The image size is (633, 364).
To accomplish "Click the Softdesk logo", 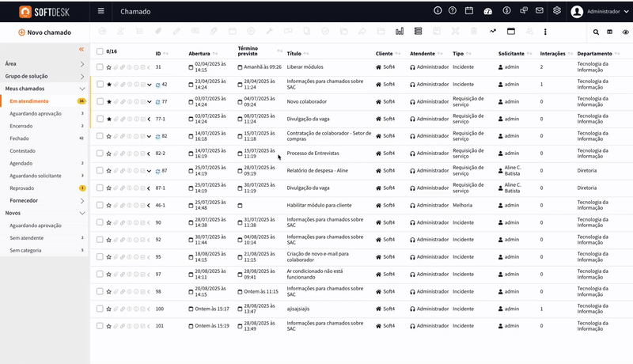I will click(44, 12).
